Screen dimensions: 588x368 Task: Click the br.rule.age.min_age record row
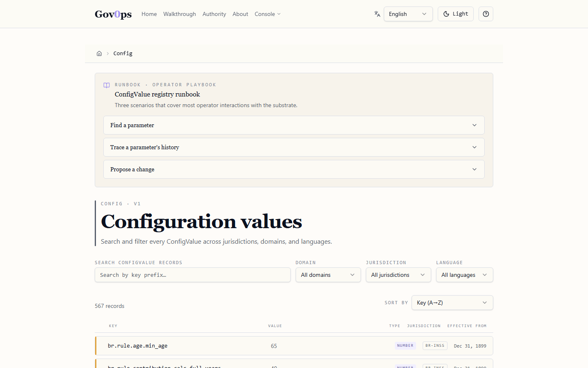[x=294, y=346]
